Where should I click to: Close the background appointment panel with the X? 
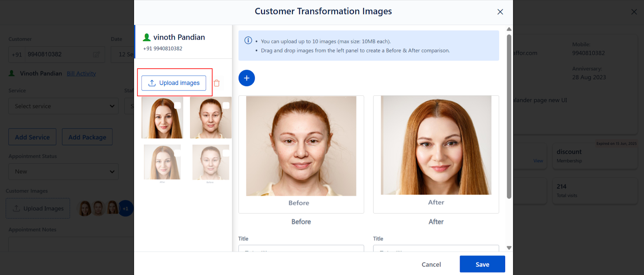point(634,12)
